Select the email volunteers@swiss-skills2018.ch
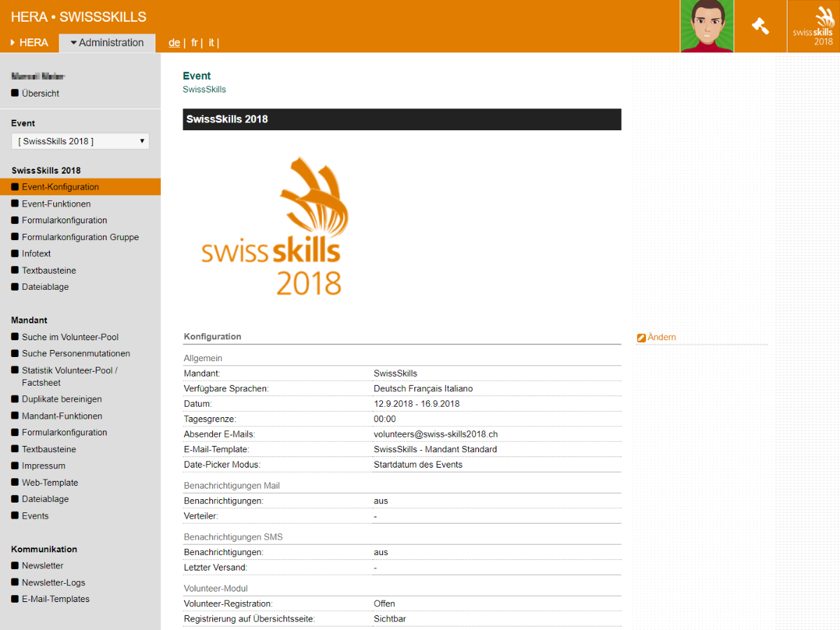Image resolution: width=840 pixels, height=630 pixels. (x=435, y=434)
